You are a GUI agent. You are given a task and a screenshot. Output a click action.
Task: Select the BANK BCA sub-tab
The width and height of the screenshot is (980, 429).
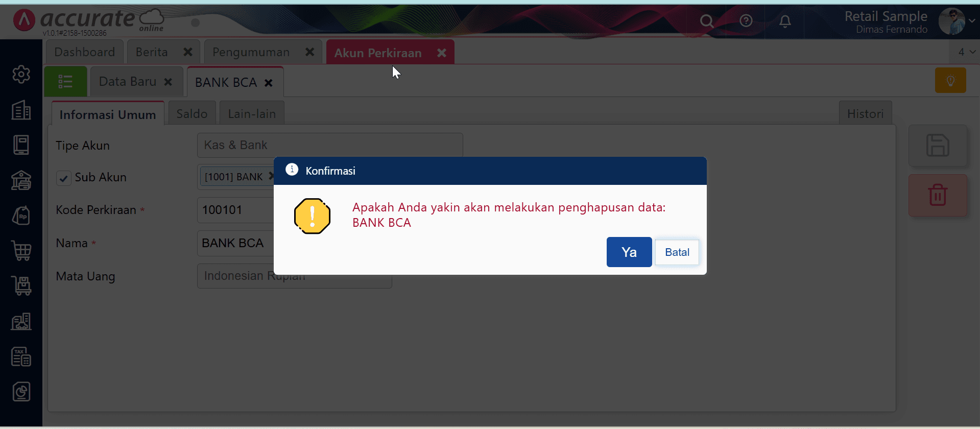226,82
